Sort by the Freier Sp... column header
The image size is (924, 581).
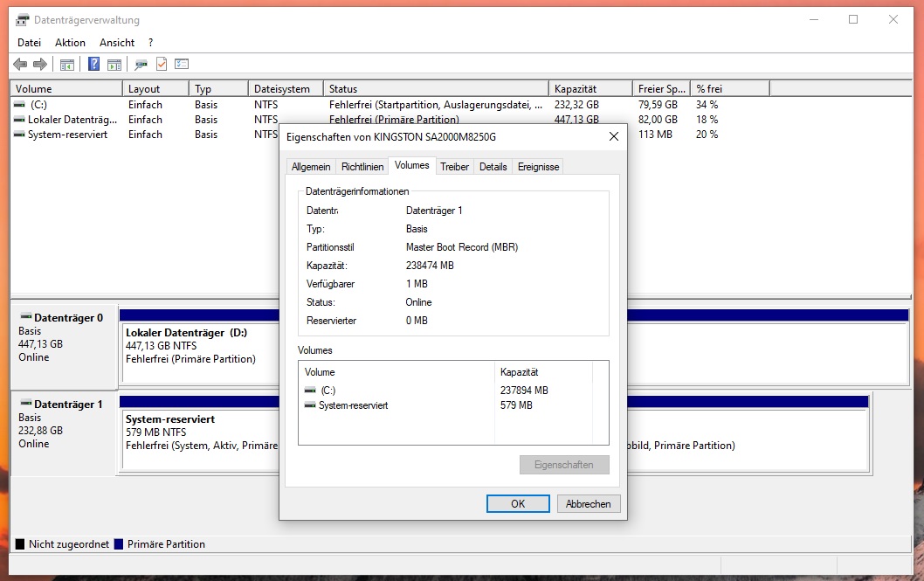(661, 88)
